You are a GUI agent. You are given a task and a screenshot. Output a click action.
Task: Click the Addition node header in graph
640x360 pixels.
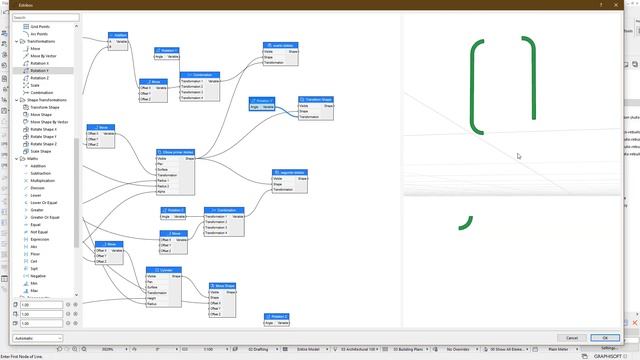tap(118, 36)
